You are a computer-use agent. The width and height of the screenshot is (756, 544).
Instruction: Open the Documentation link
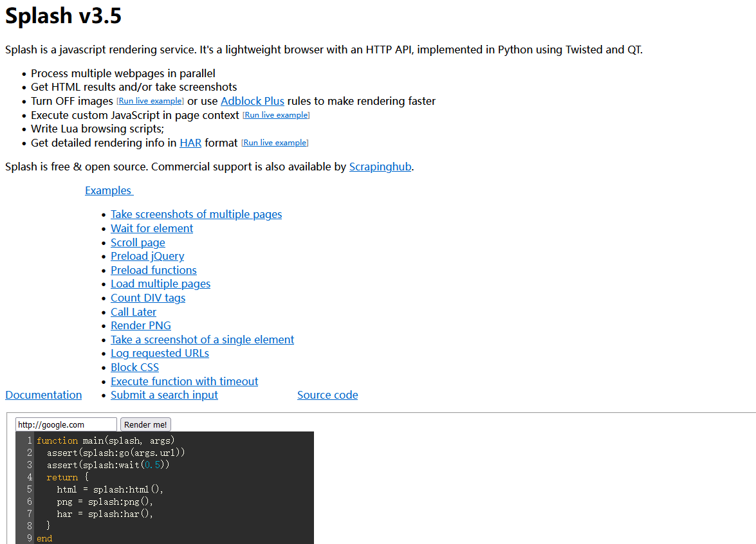tap(44, 395)
